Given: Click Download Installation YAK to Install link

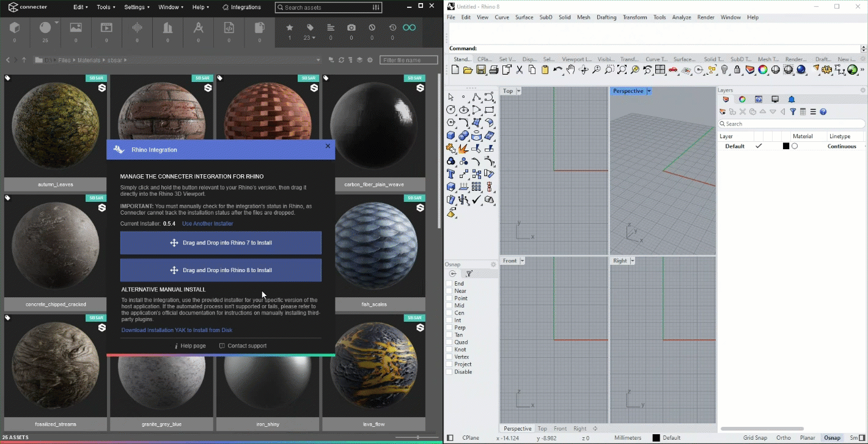Looking at the screenshot, I should (x=177, y=330).
